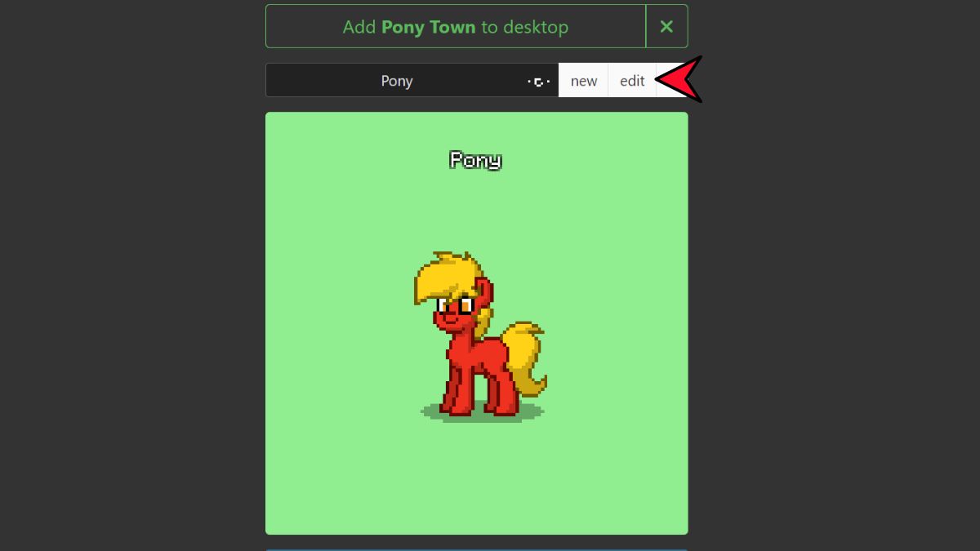
Task: Dismiss the add to desktop banner
Action: tap(666, 26)
